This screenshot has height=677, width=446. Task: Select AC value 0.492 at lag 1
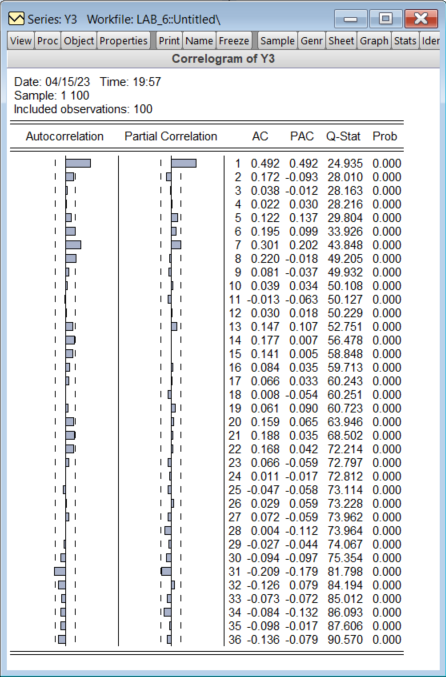[x=265, y=164]
